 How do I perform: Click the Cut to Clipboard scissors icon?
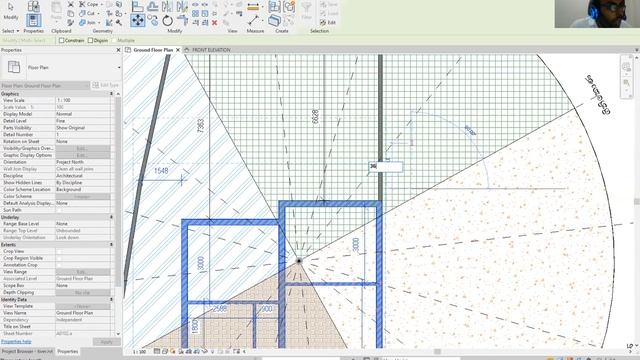tap(71, 4)
